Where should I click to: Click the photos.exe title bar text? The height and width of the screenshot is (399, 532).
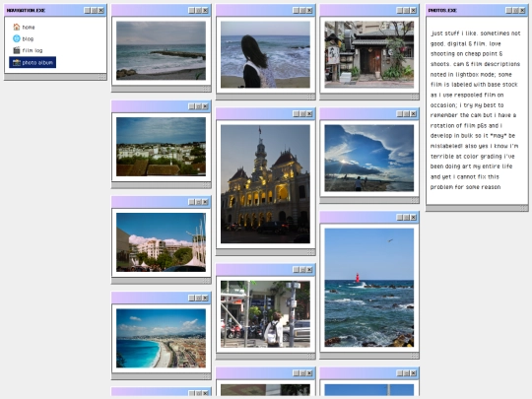pyautogui.click(x=442, y=11)
